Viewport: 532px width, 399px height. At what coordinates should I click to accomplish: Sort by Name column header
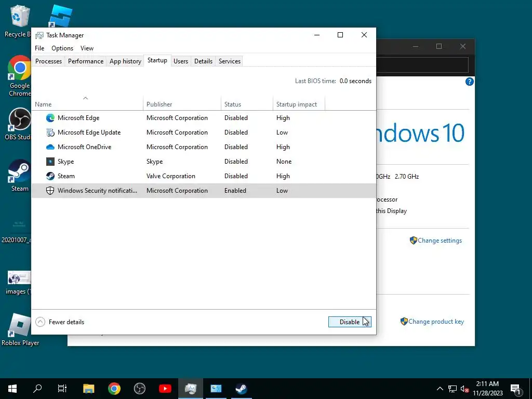tap(87, 104)
